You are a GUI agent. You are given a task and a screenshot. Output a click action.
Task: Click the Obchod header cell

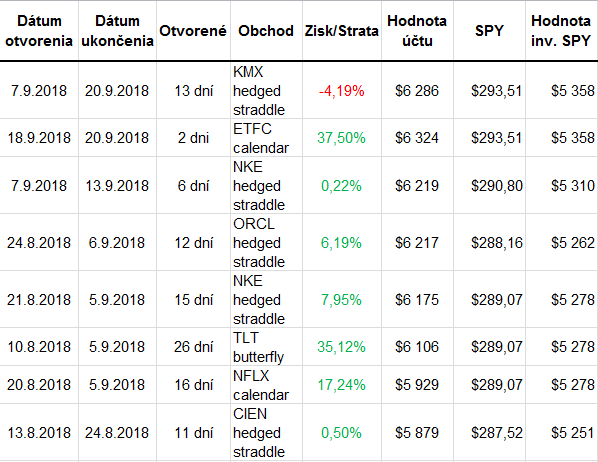pyautogui.click(x=266, y=31)
